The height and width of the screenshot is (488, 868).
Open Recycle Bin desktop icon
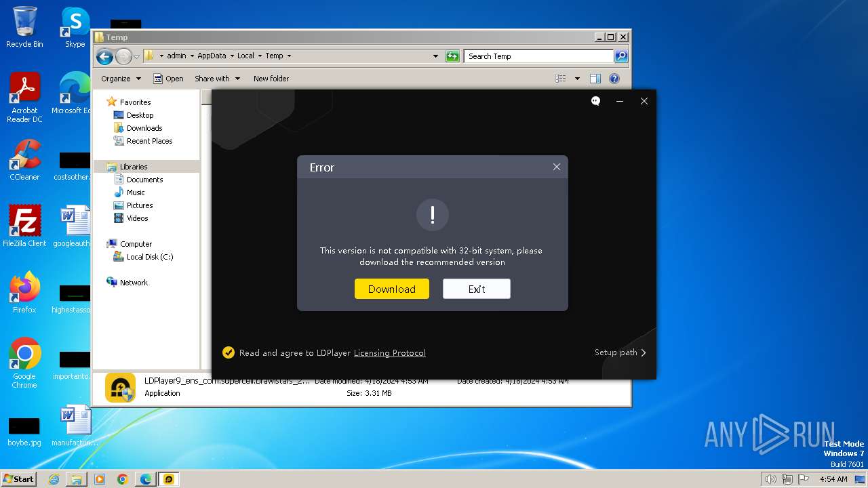pos(24,27)
